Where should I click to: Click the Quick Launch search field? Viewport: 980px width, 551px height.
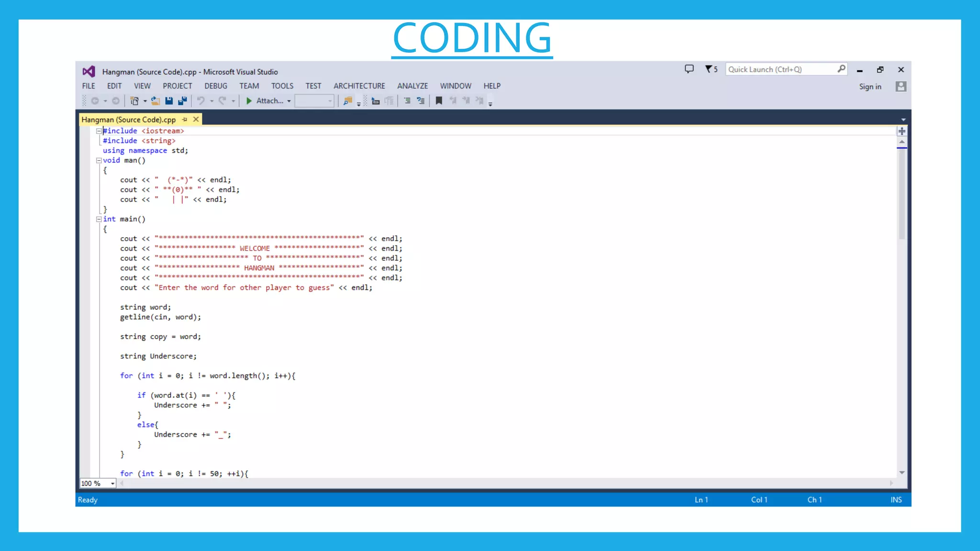780,69
